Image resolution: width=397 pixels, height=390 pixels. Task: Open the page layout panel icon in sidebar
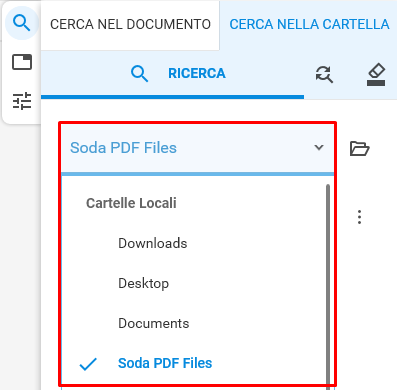click(x=22, y=62)
